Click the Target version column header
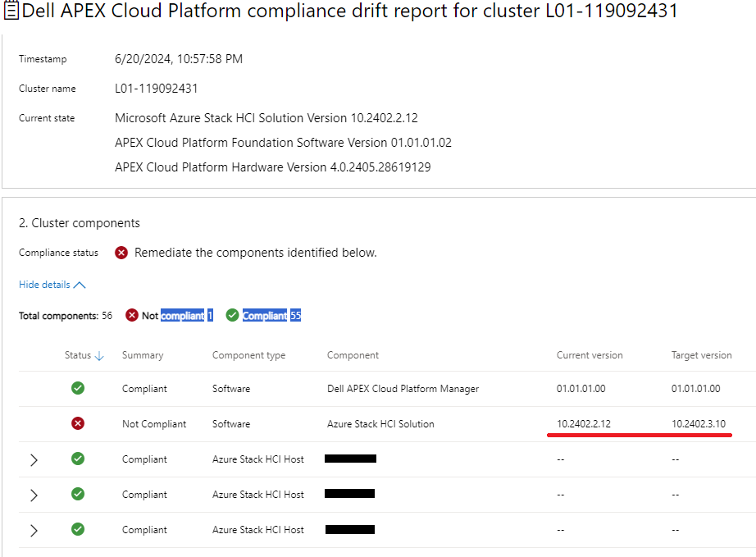 tap(702, 355)
